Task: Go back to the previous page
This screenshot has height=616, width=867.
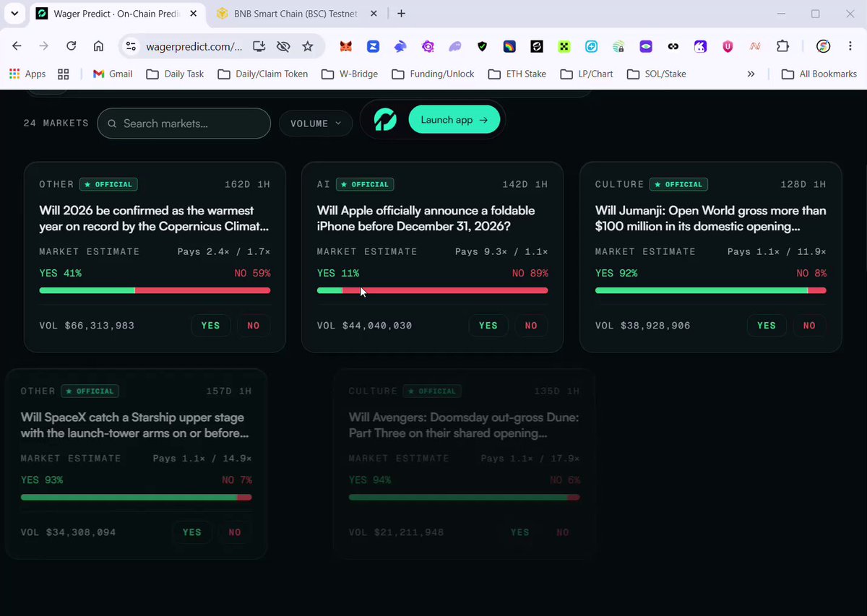Action: pyautogui.click(x=17, y=46)
